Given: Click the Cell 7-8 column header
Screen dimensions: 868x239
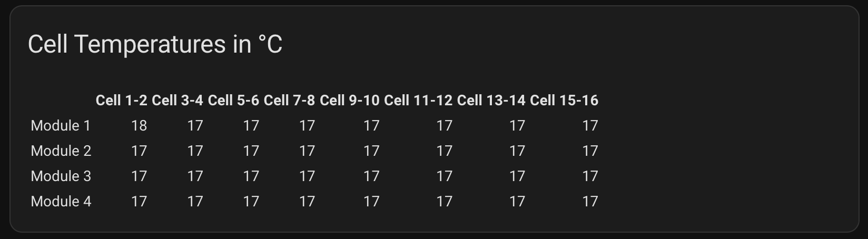Looking at the screenshot, I should tap(289, 100).
